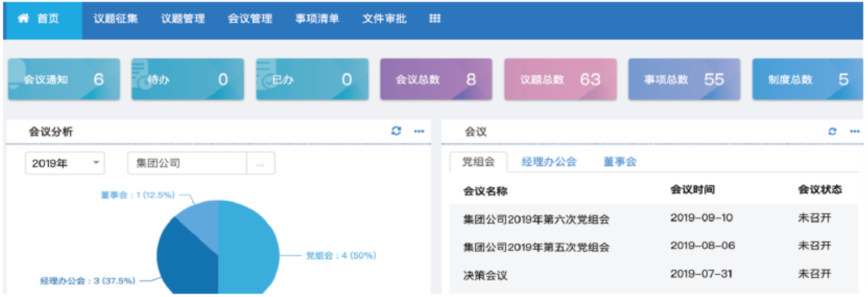
Task: Refresh the 会议分析 panel
Action: 396,131
